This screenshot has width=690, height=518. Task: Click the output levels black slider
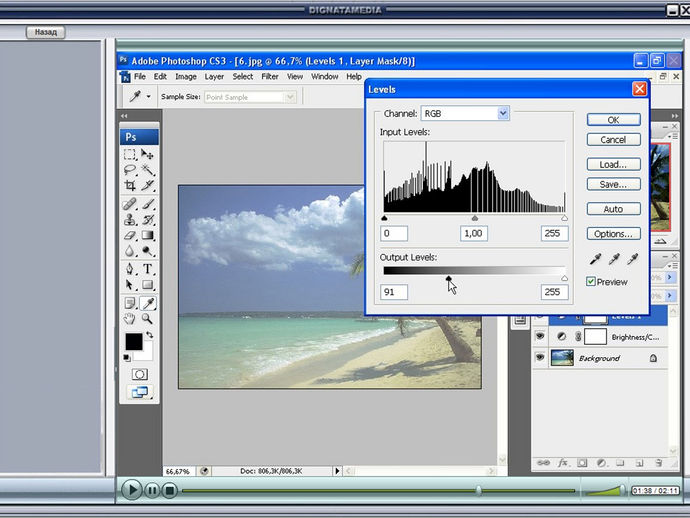448,278
